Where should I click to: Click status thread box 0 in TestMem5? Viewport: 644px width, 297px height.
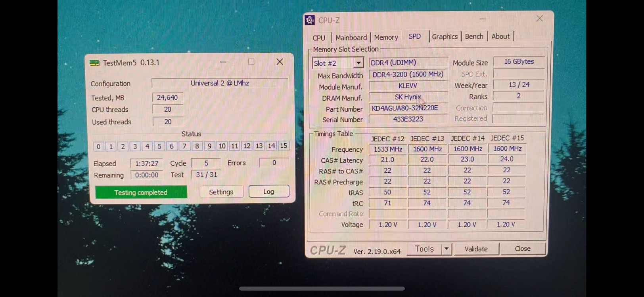(99, 147)
